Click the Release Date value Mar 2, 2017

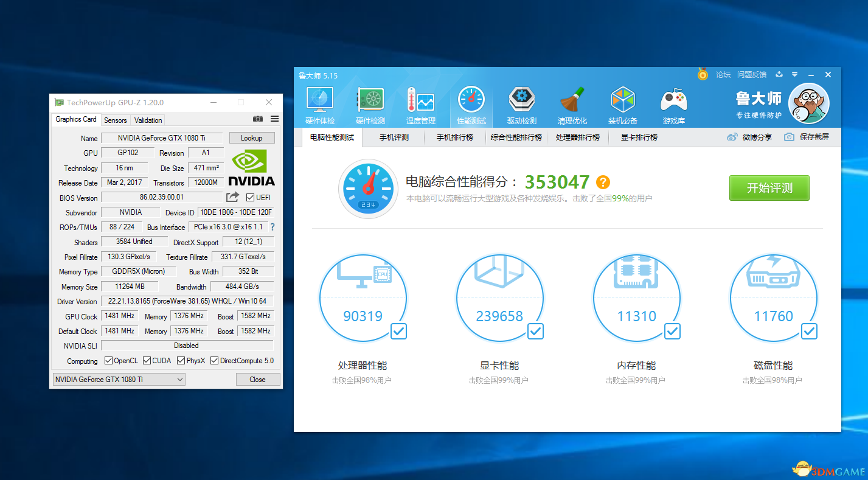click(124, 183)
